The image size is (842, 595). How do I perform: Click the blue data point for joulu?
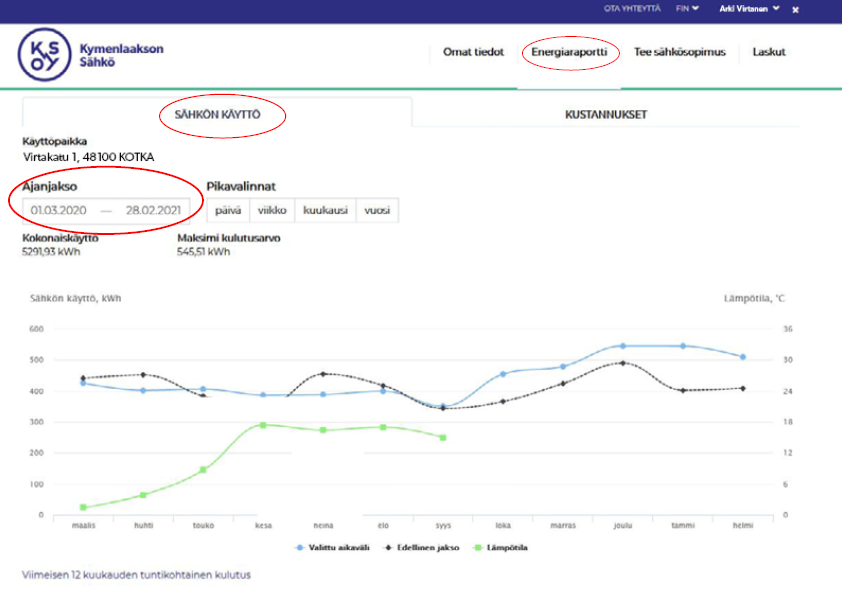tap(623, 346)
